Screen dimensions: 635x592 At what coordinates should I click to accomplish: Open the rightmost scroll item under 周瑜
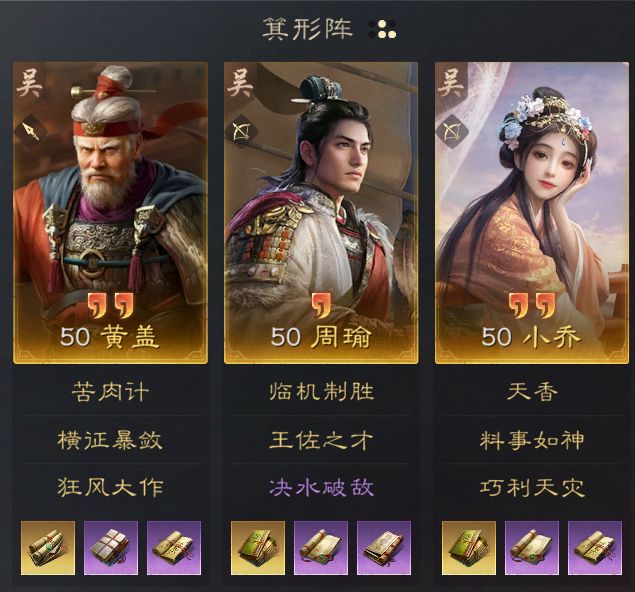tap(384, 548)
